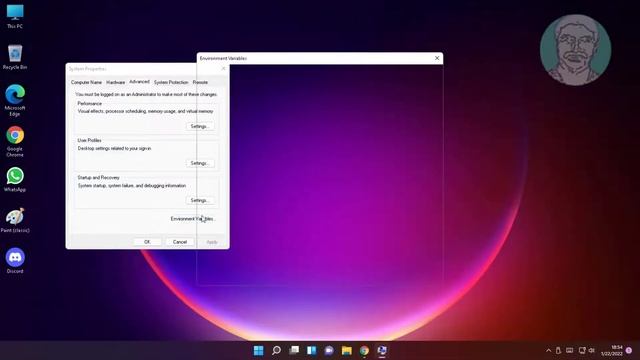The image size is (640, 360).
Task: Open System Protection tab
Action: pyautogui.click(x=171, y=82)
